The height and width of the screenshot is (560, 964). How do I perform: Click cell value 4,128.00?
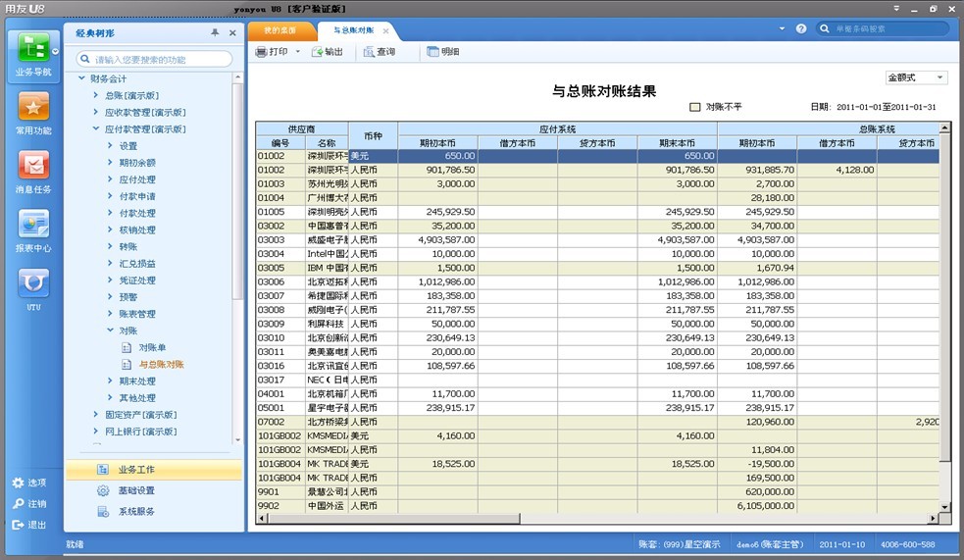[x=854, y=170]
